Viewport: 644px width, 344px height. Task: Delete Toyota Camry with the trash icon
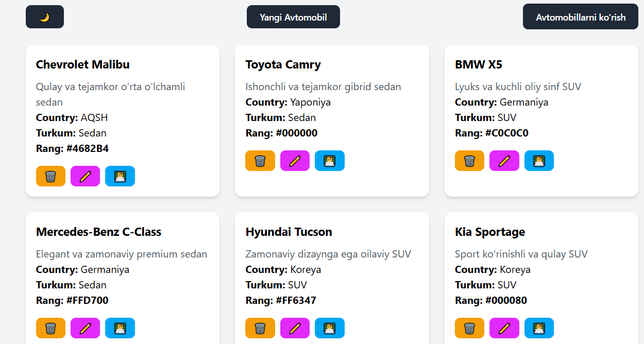[x=260, y=161]
